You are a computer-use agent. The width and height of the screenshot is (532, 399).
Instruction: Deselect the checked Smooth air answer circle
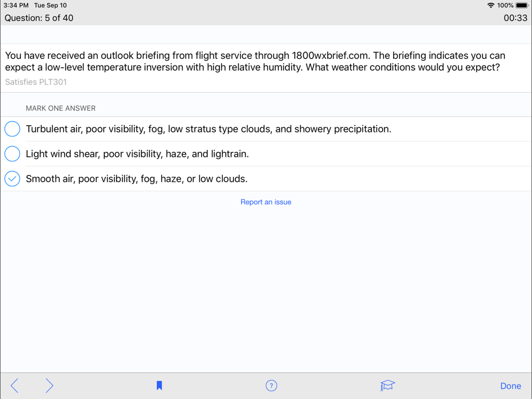tap(12, 179)
